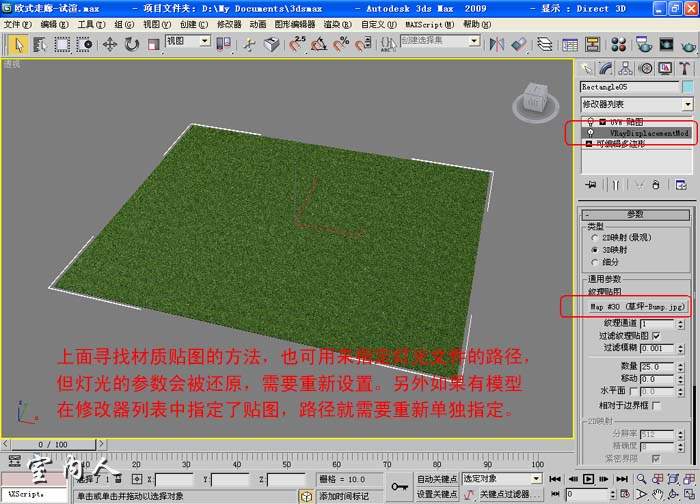
Task: Toggle the VRayDisplacementMod lightbulb
Action: click(590, 133)
